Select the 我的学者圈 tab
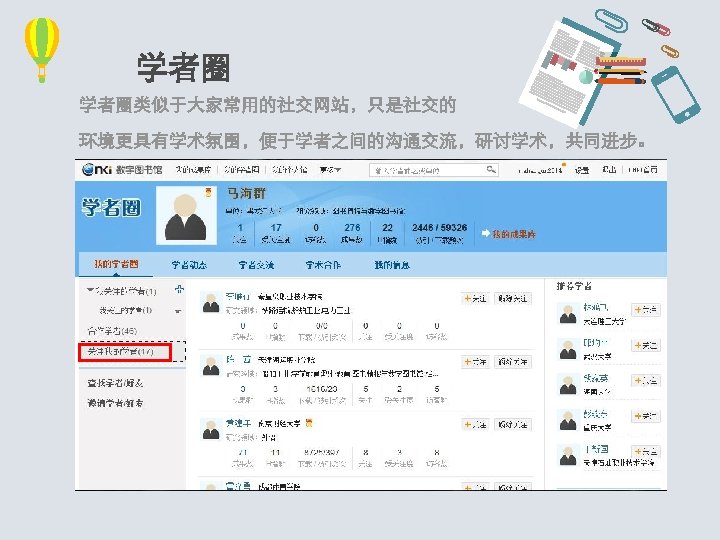720x540 pixels. [116, 264]
